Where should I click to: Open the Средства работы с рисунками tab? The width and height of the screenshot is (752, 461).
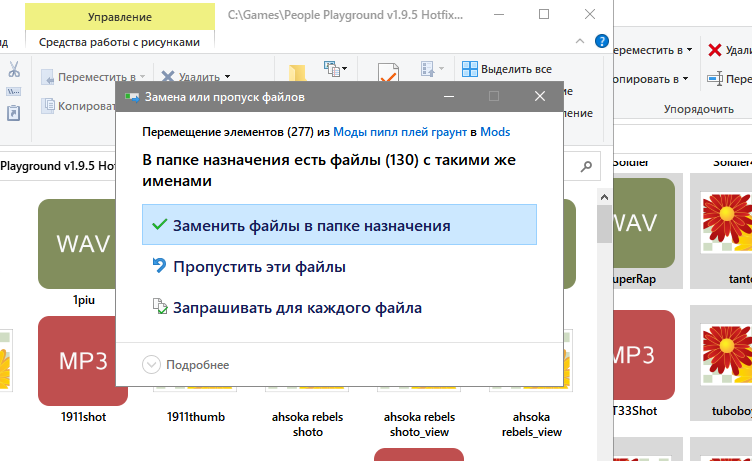click(x=120, y=42)
